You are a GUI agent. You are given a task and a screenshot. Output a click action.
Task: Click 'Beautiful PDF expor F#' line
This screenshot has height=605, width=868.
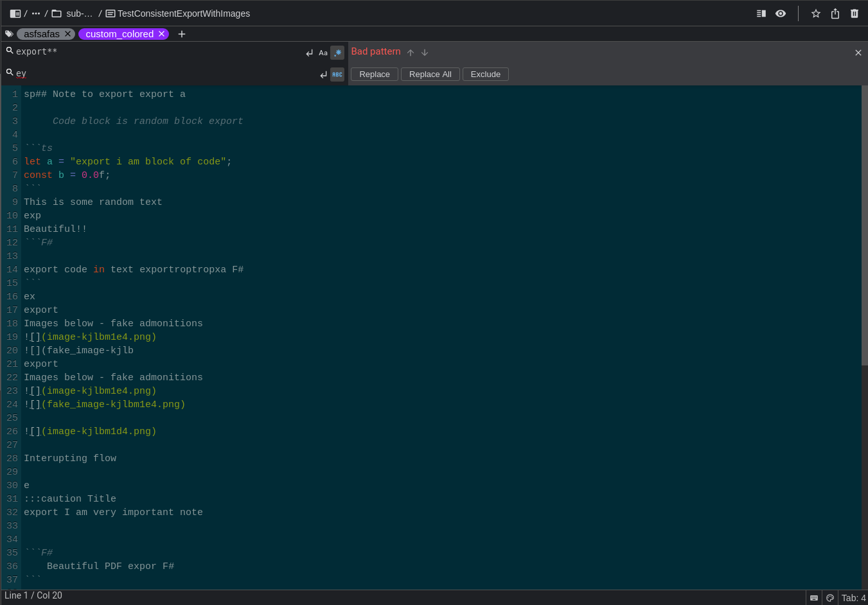click(x=111, y=566)
